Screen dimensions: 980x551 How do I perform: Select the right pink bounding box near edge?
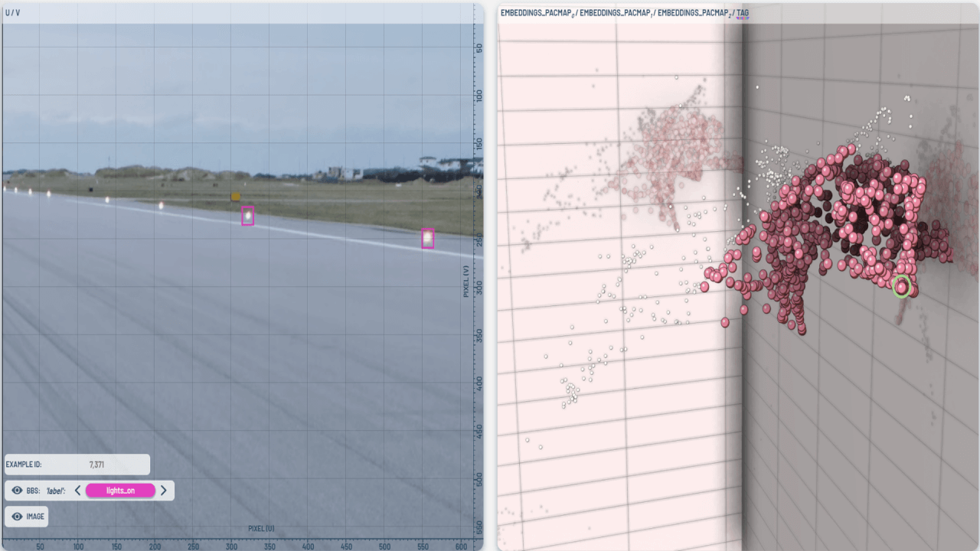427,239
